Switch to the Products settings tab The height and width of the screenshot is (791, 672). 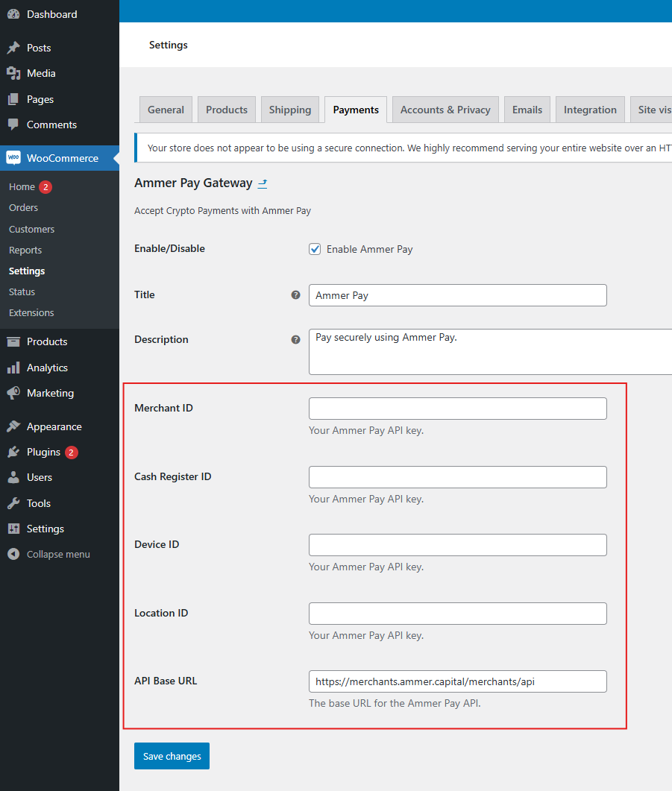pyautogui.click(x=227, y=110)
